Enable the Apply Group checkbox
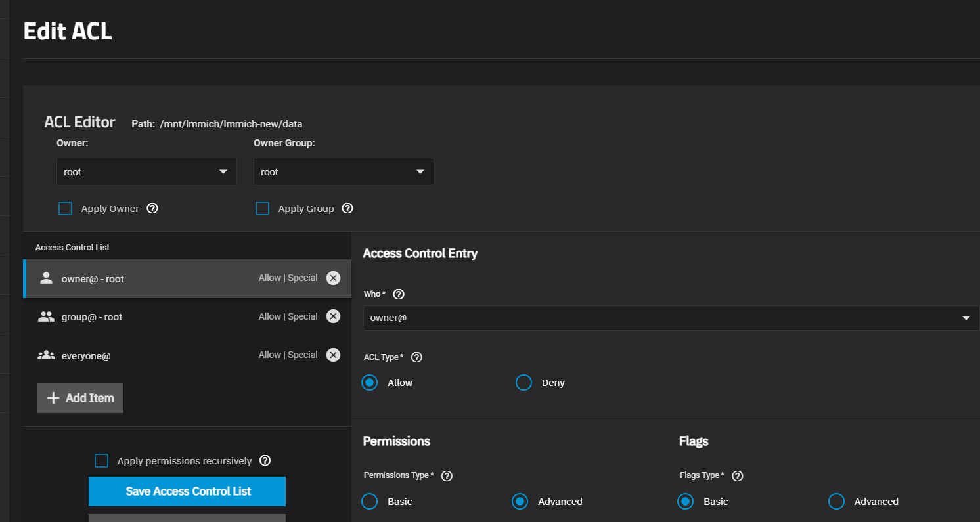Screen dimensions: 980x522 tap(263, 209)
